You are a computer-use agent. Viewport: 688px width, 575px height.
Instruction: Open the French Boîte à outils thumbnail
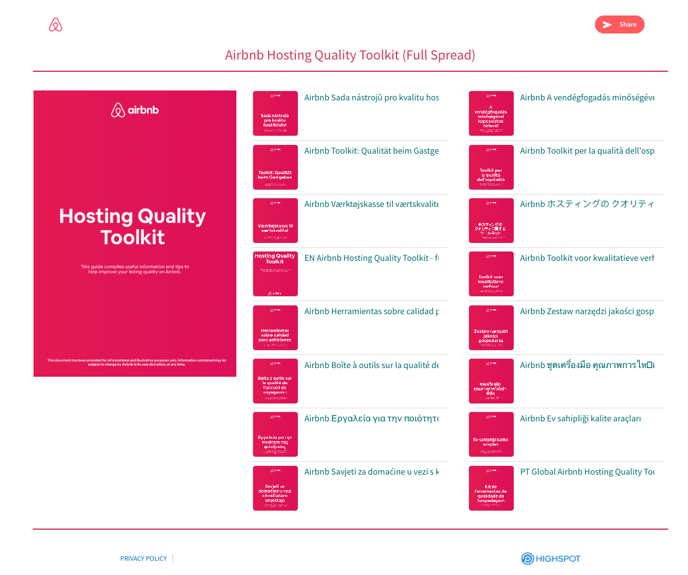pyautogui.click(x=275, y=381)
